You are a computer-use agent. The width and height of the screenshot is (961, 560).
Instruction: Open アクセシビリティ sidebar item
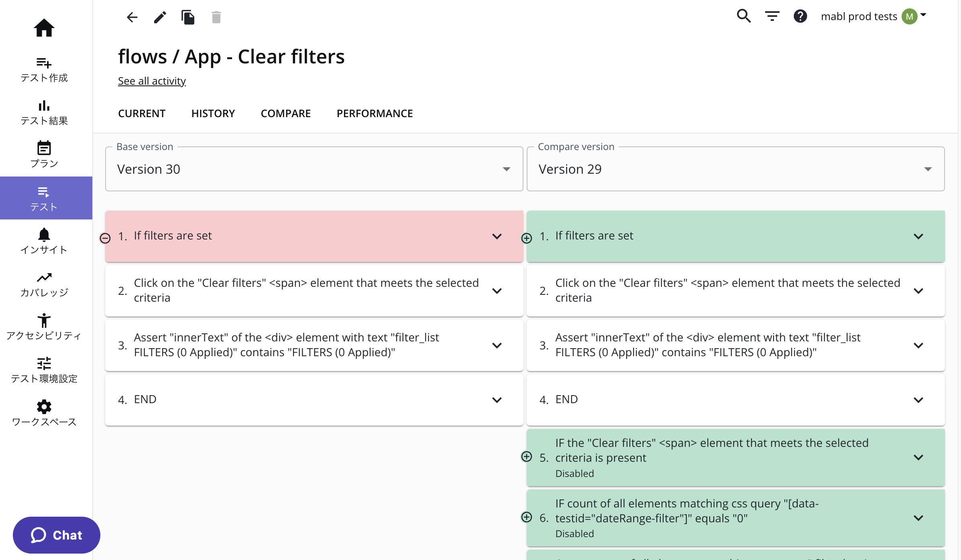(x=44, y=327)
